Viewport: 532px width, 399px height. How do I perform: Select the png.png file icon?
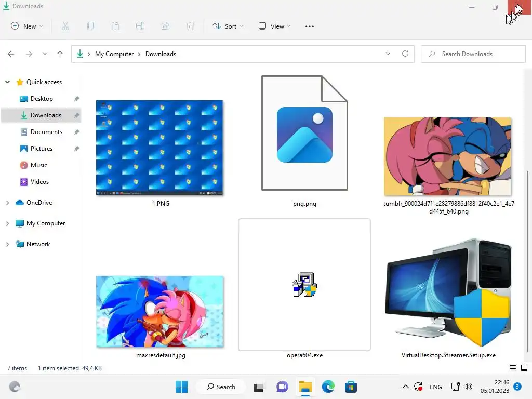click(304, 132)
